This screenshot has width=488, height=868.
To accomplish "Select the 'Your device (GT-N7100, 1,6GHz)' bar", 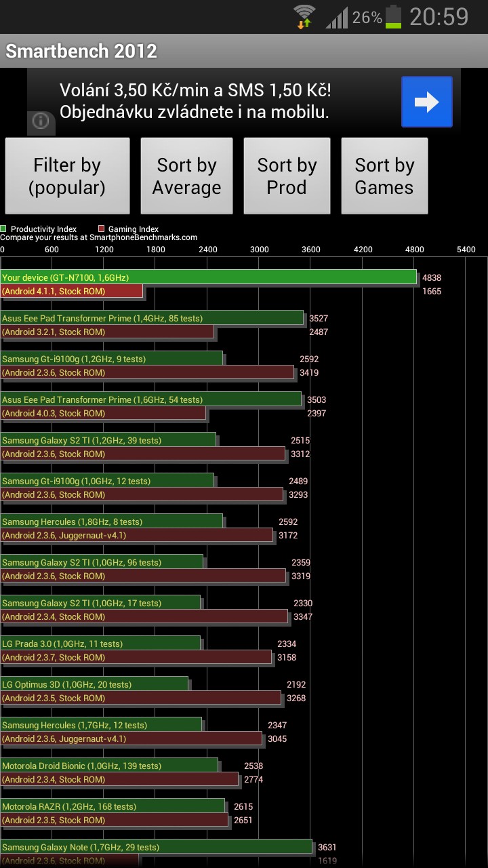I will [208, 277].
